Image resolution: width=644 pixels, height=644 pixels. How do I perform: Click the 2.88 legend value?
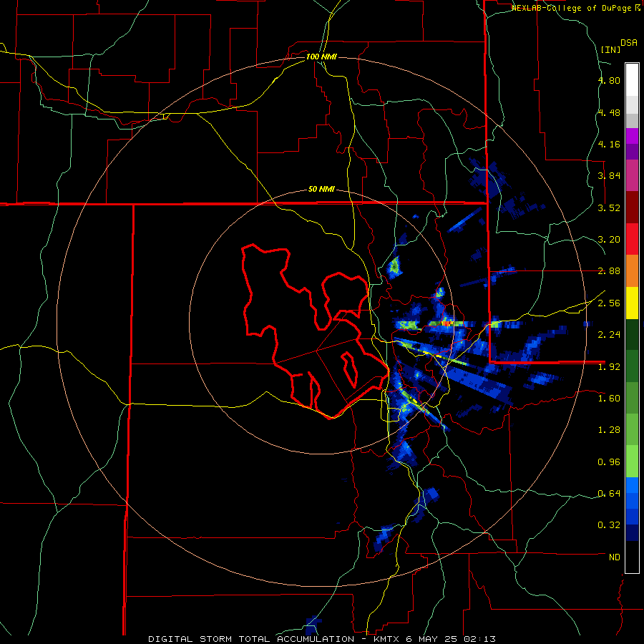609,271
